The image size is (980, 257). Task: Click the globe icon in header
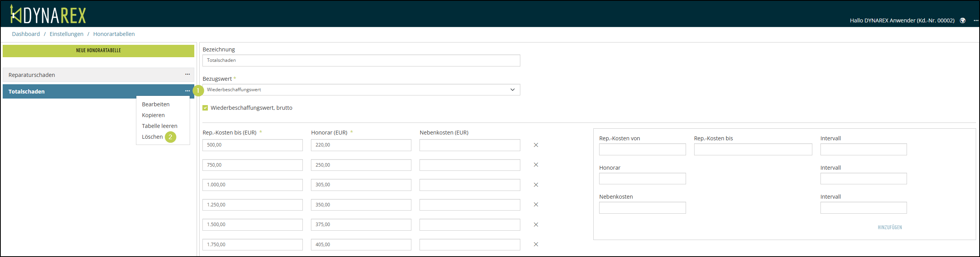point(963,20)
